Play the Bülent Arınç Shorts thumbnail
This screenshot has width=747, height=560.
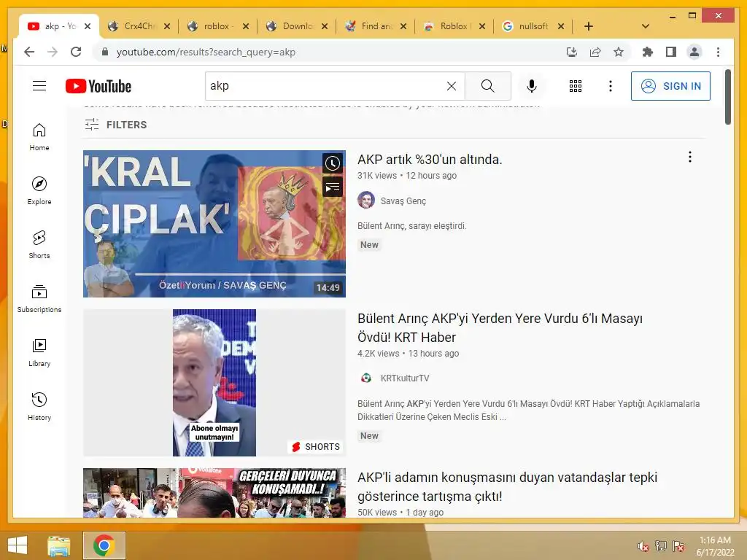(x=214, y=383)
